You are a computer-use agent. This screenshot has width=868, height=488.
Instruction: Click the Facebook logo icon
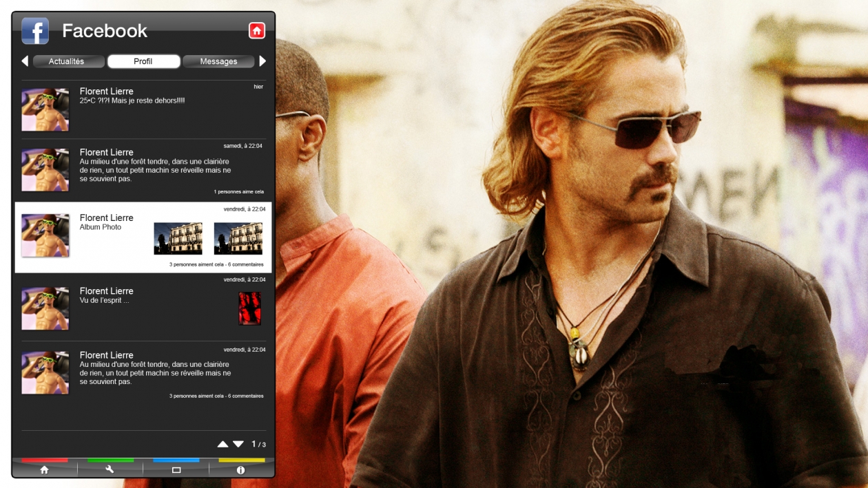click(x=35, y=31)
